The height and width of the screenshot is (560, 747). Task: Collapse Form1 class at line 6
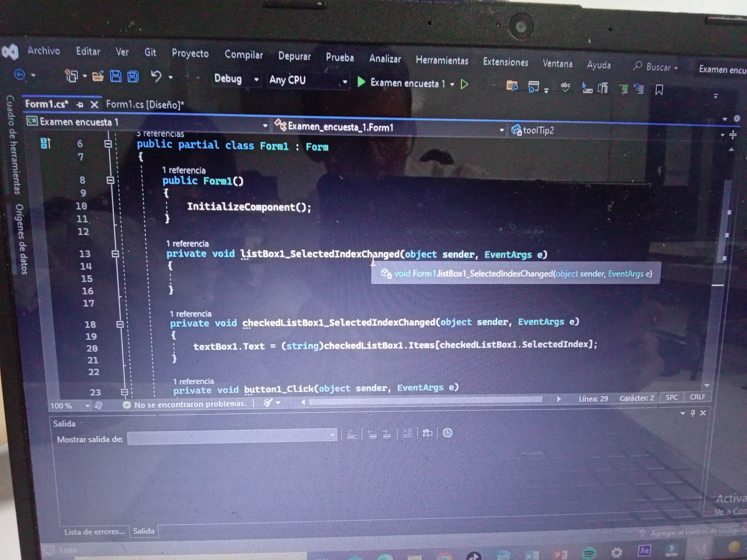108,144
